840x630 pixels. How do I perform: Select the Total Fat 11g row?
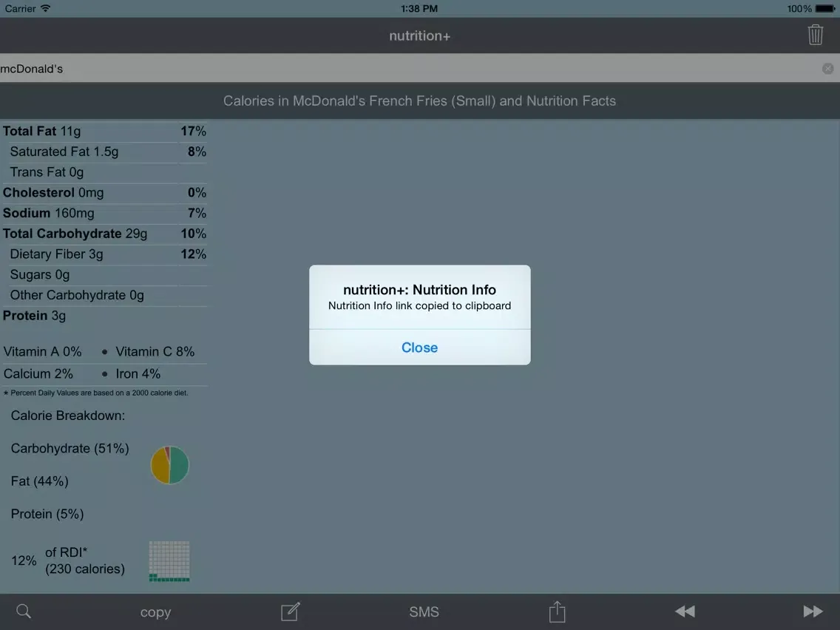(x=104, y=132)
